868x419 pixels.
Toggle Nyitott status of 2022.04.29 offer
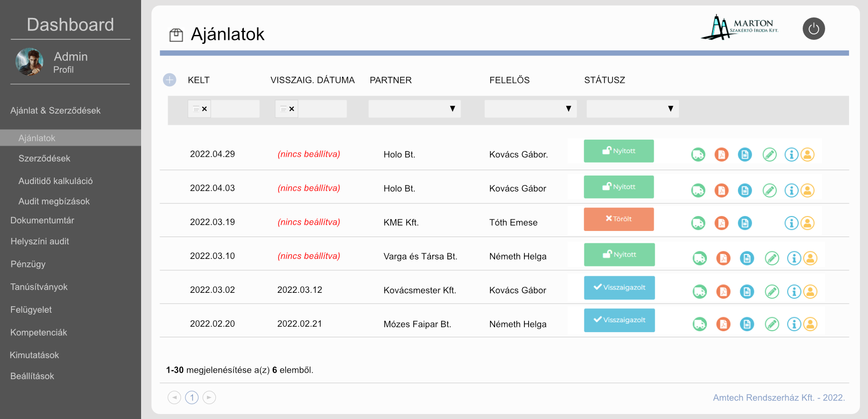click(x=619, y=151)
